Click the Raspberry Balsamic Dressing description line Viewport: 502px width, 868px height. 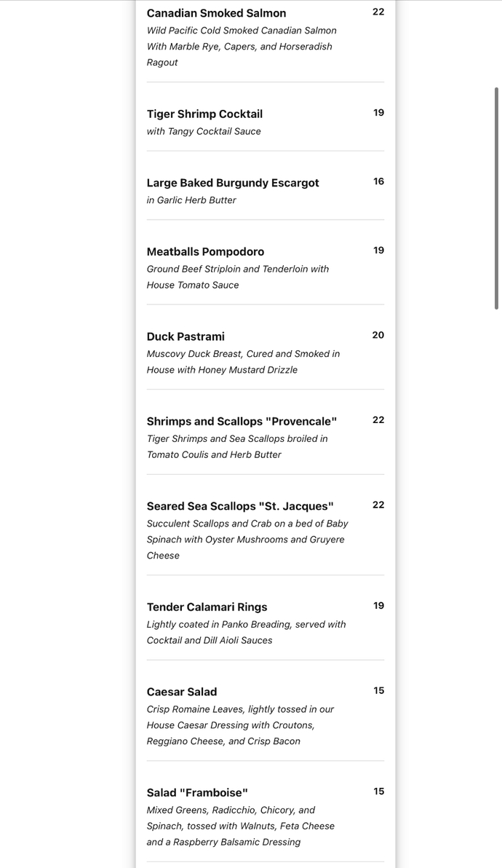pyautogui.click(x=223, y=842)
